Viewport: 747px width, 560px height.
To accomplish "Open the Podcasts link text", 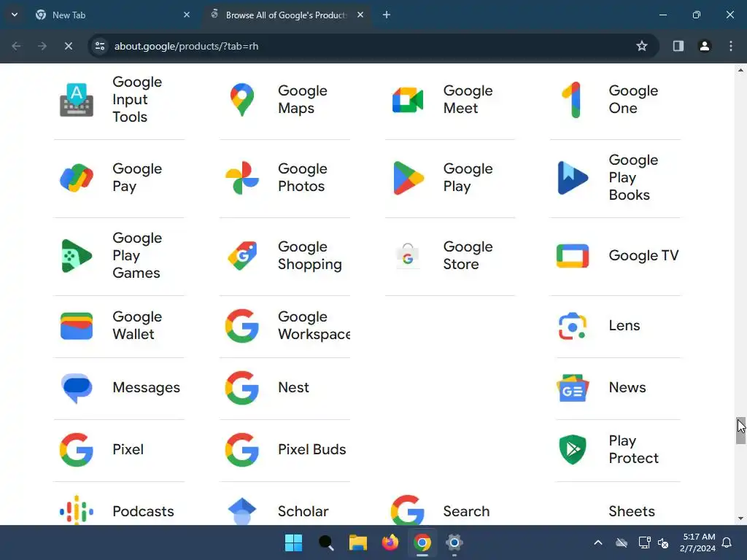I will click(143, 511).
